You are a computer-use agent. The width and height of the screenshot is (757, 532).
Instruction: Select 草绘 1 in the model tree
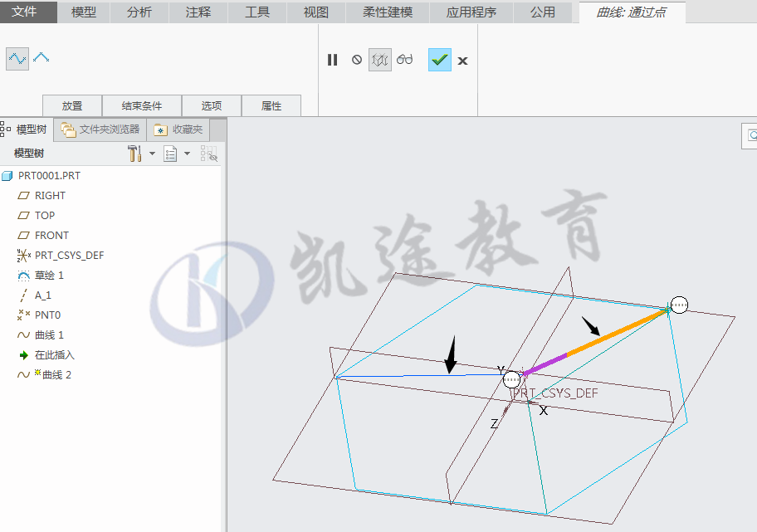point(49,276)
